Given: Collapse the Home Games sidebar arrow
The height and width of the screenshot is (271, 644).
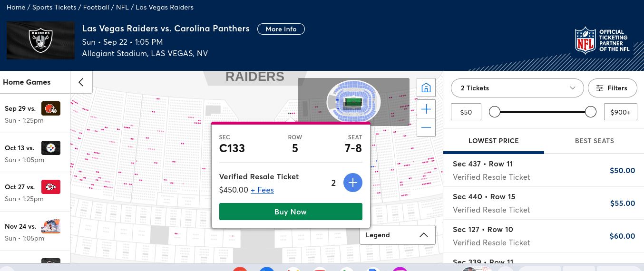Looking at the screenshot, I should (x=81, y=82).
